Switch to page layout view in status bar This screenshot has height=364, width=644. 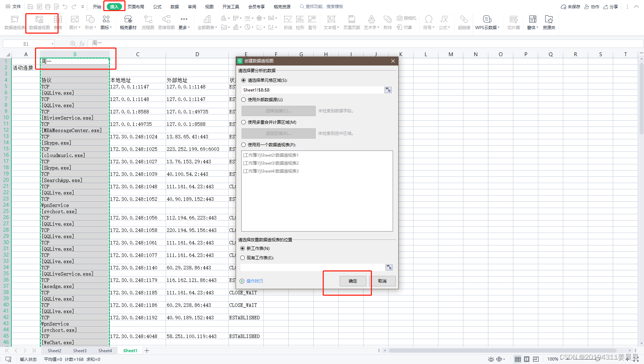(x=527, y=359)
